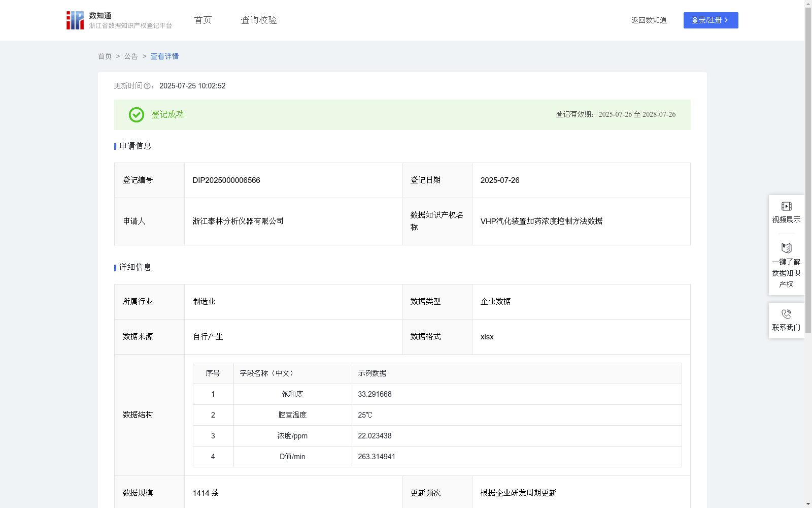Click the 制造业 industry value
The width and height of the screenshot is (812, 508).
point(204,302)
